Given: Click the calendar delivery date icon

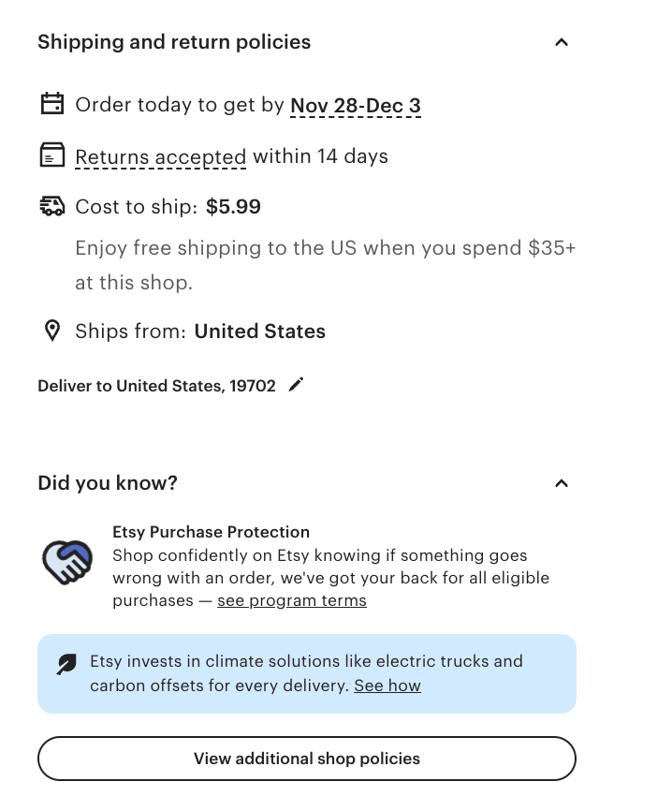Looking at the screenshot, I should tap(52, 104).
